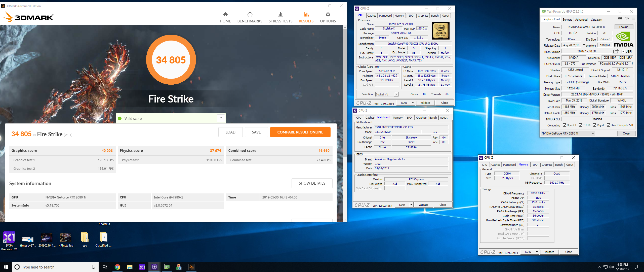Switch to CPU-Z in the taskbar
Viewport: 644px width, 272px height.
click(154, 267)
